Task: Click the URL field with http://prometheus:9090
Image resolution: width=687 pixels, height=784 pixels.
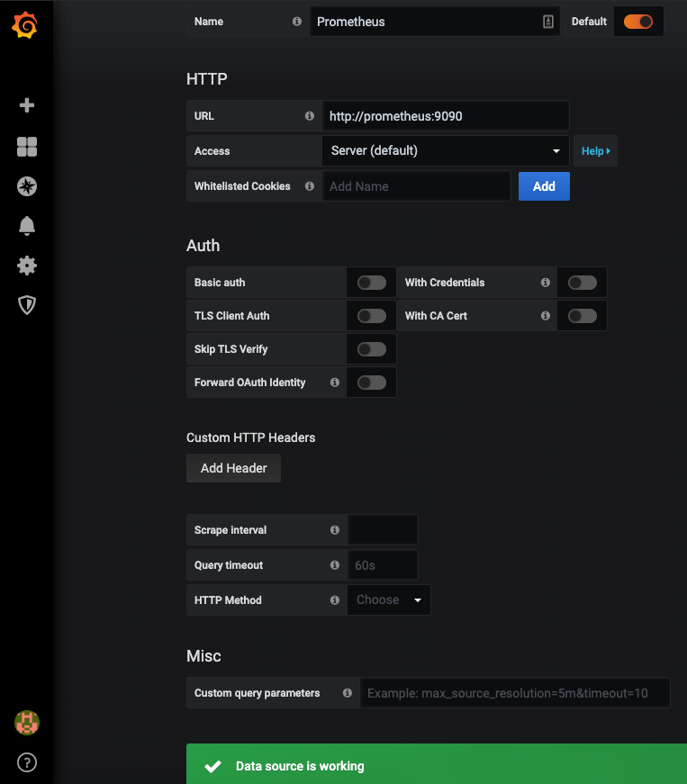Action: coord(446,115)
